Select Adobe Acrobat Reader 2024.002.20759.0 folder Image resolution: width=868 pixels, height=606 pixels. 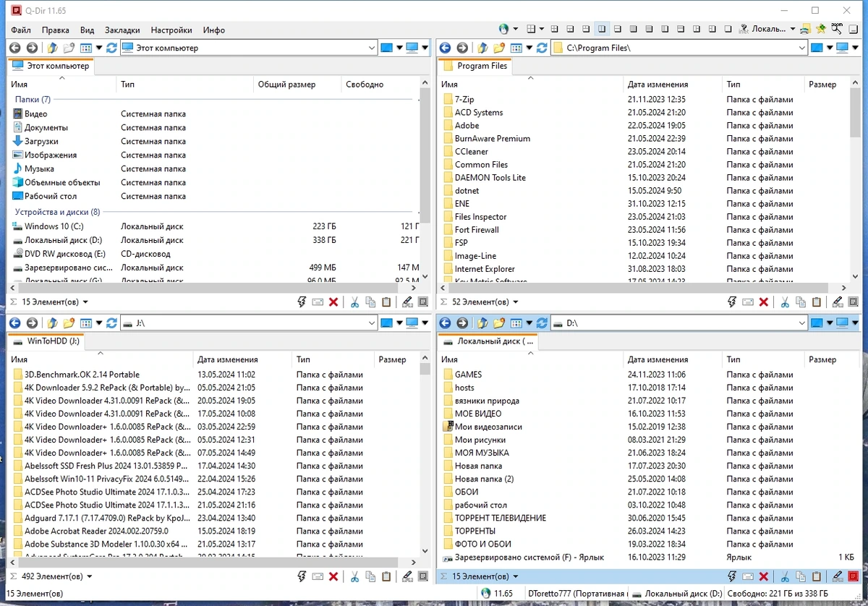coord(96,531)
